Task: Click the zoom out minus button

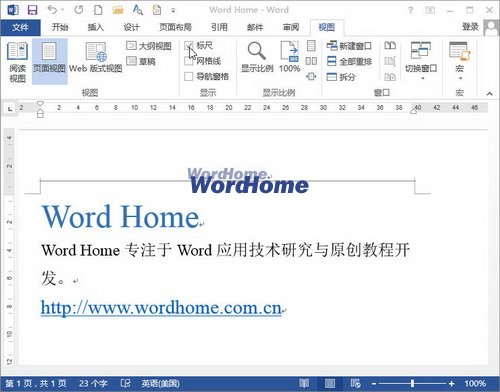Action: tap(374, 384)
